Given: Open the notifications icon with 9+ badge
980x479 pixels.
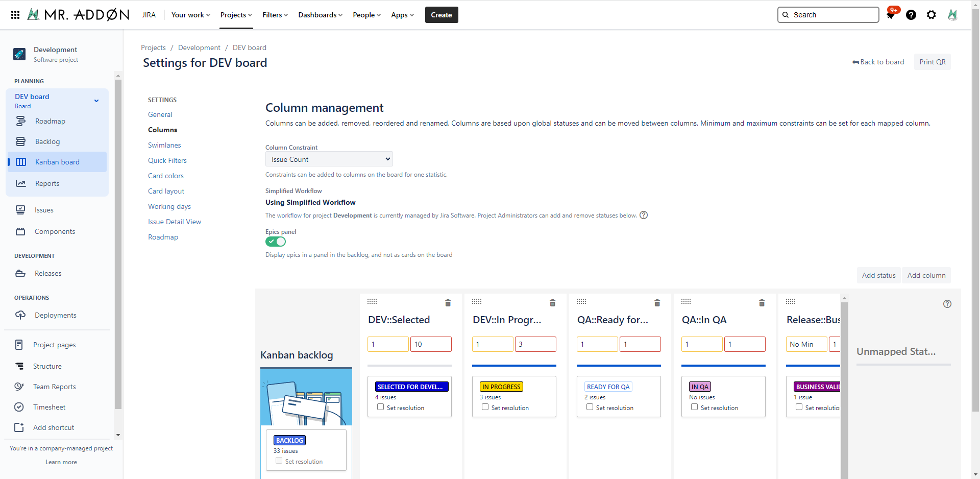Looking at the screenshot, I should tap(891, 15).
